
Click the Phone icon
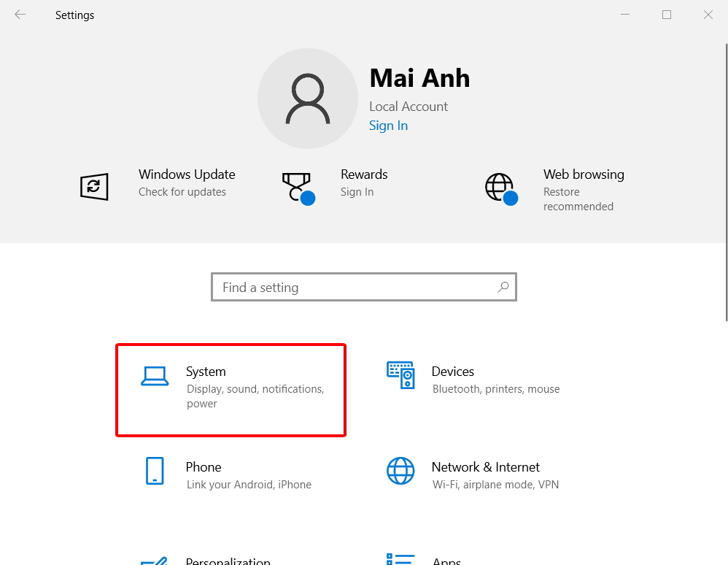[x=155, y=471]
